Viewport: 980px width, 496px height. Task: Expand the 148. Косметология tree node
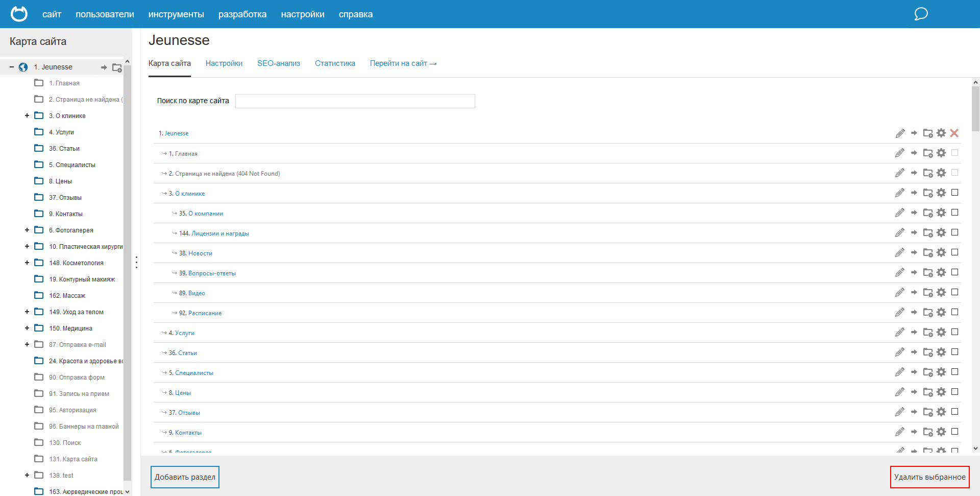pos(27,263)
